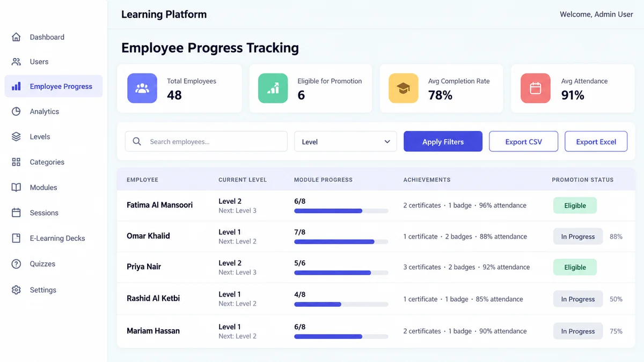Click Mariam Hassan's module progress bar

coord(341,337)
